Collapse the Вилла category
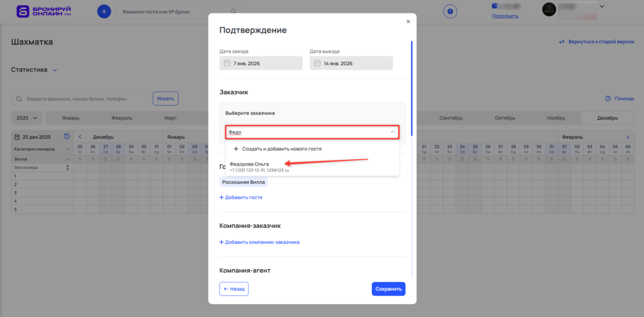This screenshot has width=644, height=317. pyautogui.click(x=67, y=158)
